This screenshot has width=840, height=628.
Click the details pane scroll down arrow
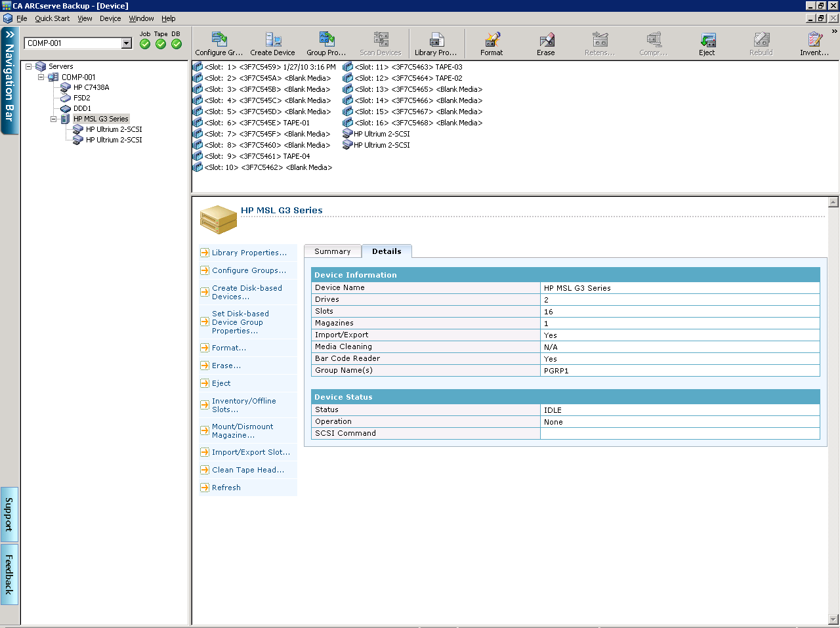[833, 619]
